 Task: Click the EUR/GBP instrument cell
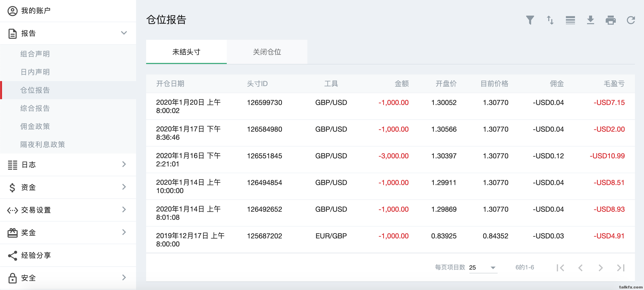pos(331,236)
